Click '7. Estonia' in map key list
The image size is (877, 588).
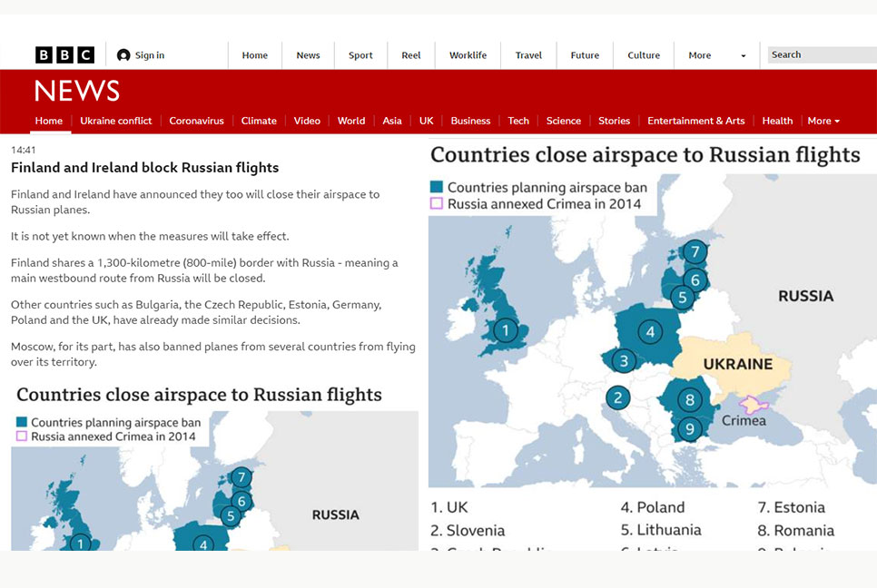792,507
